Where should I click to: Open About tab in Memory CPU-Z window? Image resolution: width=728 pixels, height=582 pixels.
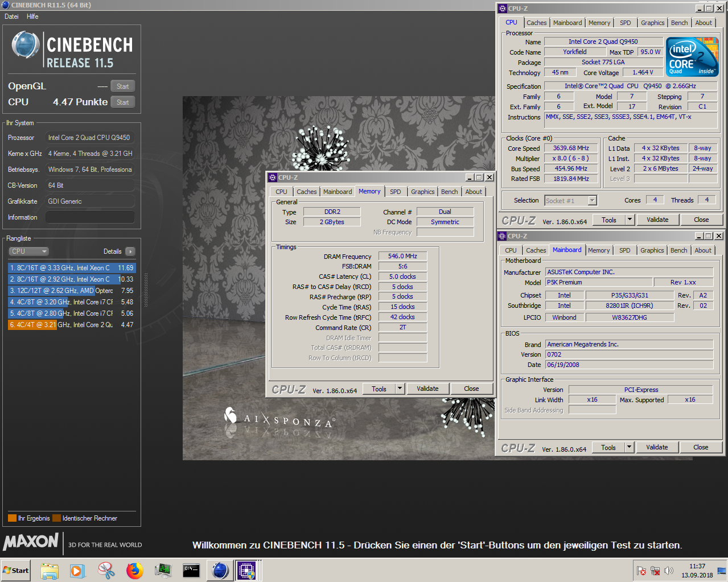(x=474, y=192)
